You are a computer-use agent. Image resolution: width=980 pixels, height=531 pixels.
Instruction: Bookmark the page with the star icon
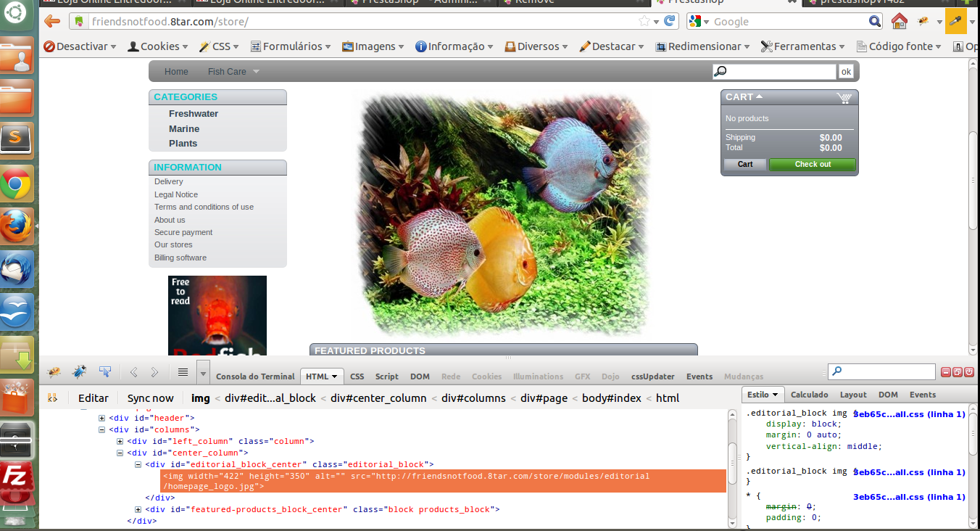point(644,21)
